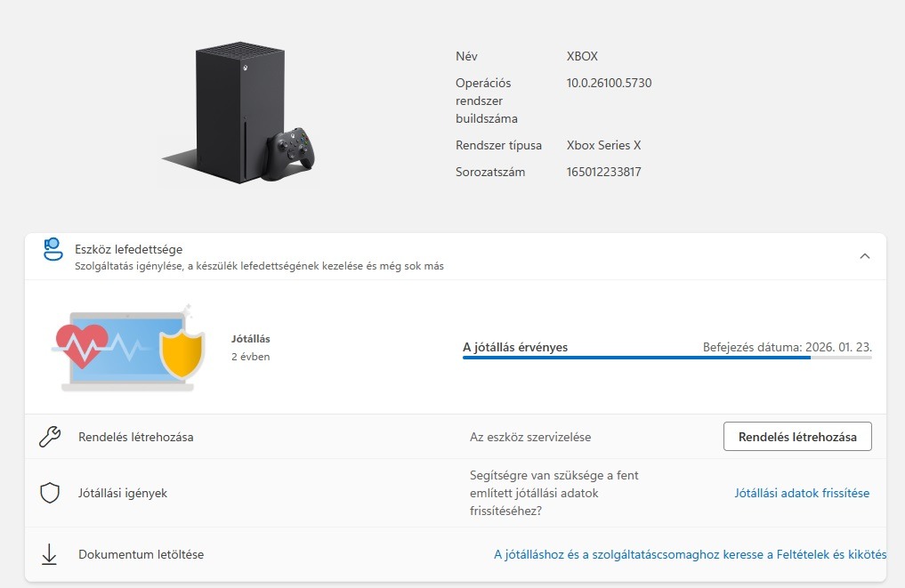Click the Dokumentum letöltése row label
Viewport: 905px width, 588px height.
tap(141, 554)
